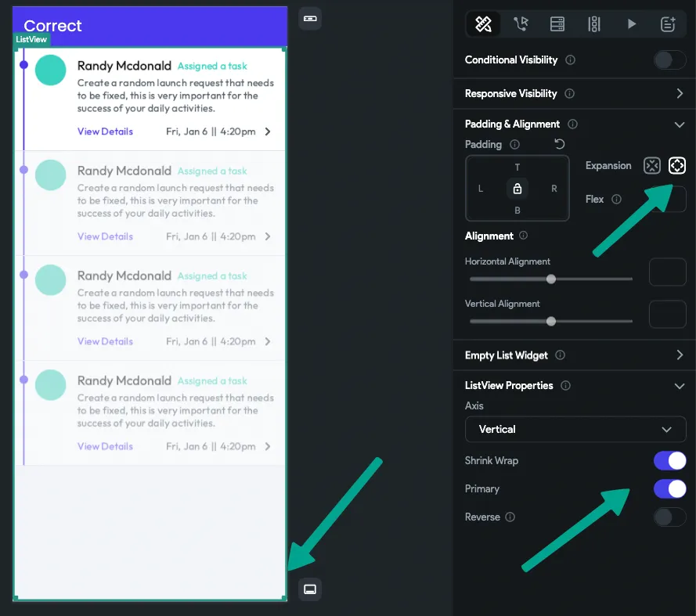Click info icon beside Empty List Widget
Screen dimensions: 696x616
pyautogui.click(x=561, y=355)
